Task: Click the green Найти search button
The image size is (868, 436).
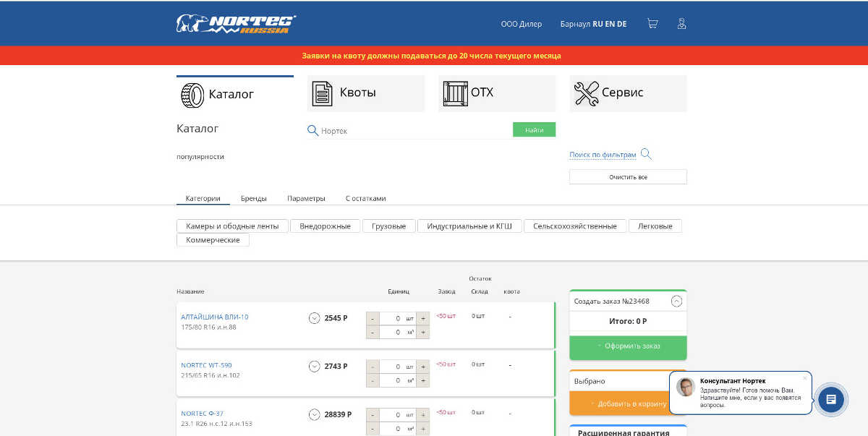Action: pyautogui.click(x=535, y=129)
